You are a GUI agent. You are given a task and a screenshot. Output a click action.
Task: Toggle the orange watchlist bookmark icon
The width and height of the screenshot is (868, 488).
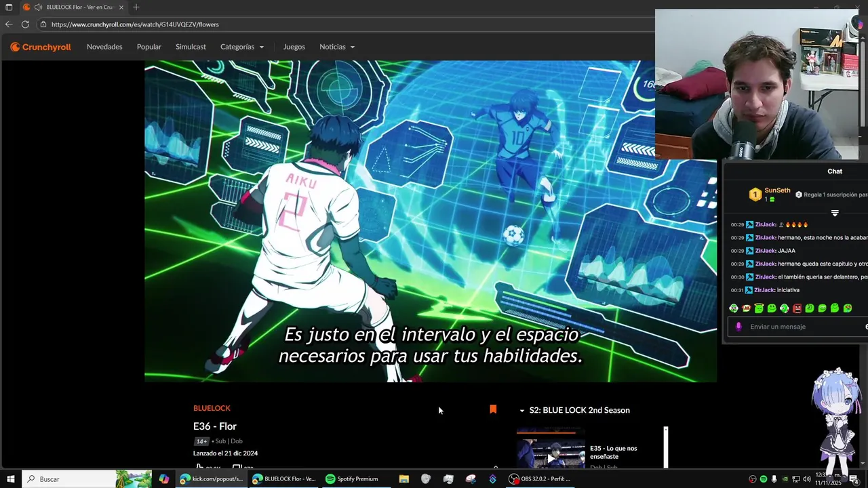[x=493, y=409]
